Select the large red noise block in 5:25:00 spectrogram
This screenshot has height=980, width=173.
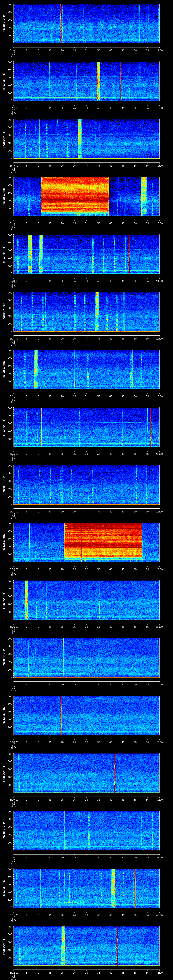[x=103, y=541]
